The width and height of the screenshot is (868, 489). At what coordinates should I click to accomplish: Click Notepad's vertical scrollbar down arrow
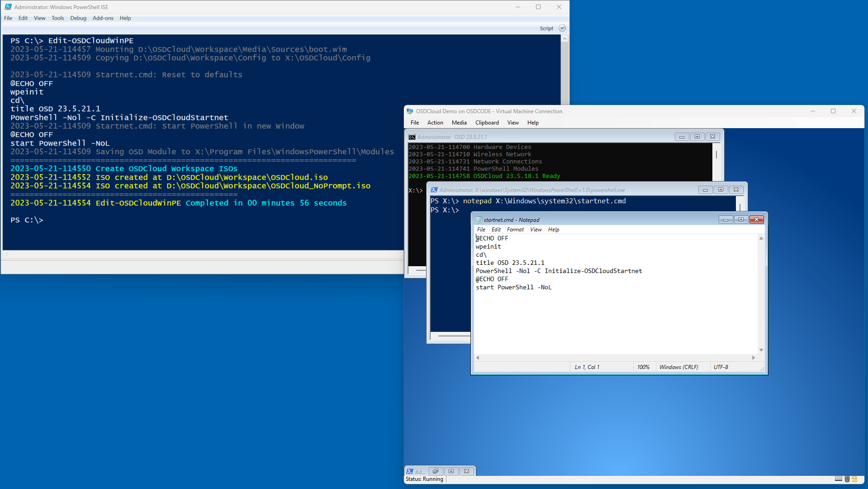click(761, 350)
